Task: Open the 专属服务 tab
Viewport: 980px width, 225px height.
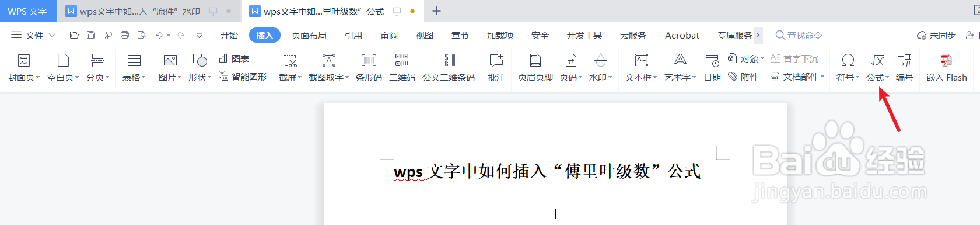Action: point(735,35)
